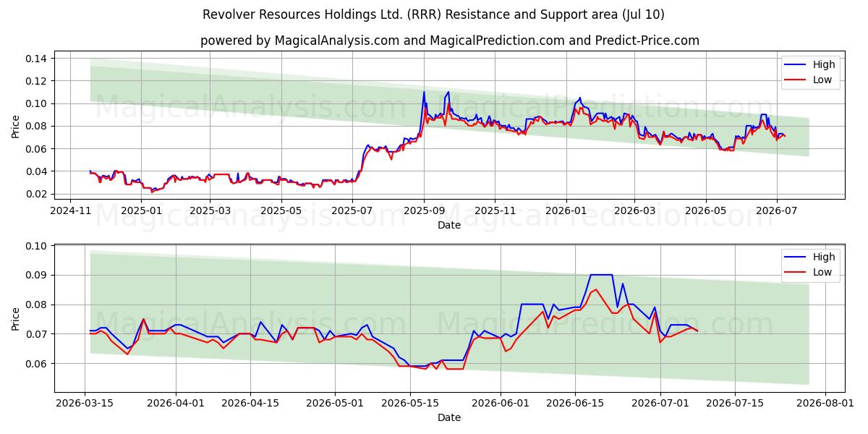The width and height of the screenshot is (868, 434).
Task: Click the '0.02' price tick on top chart
Action: 38,194
